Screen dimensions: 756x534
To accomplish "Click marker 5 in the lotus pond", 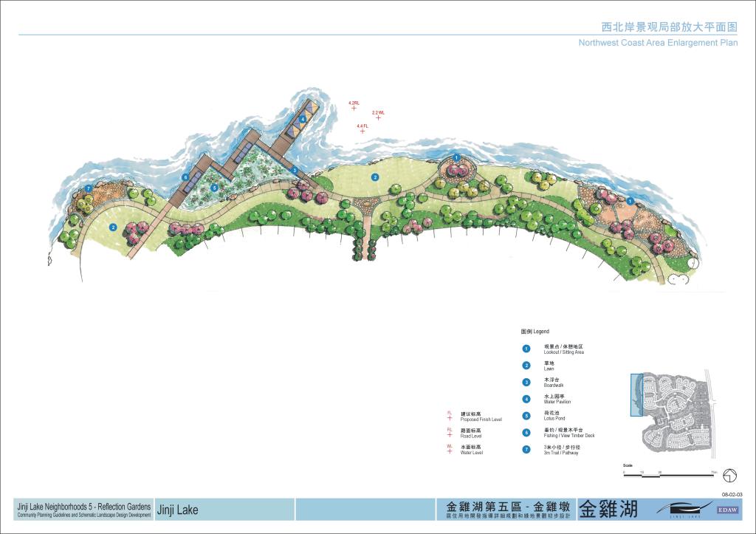I will coord(215,188).
